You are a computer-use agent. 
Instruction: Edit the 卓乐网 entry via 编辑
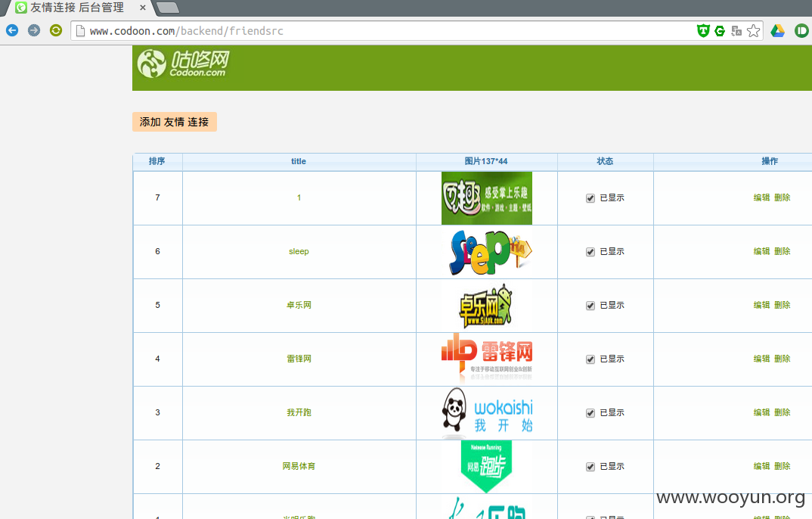tap(761, 305)
